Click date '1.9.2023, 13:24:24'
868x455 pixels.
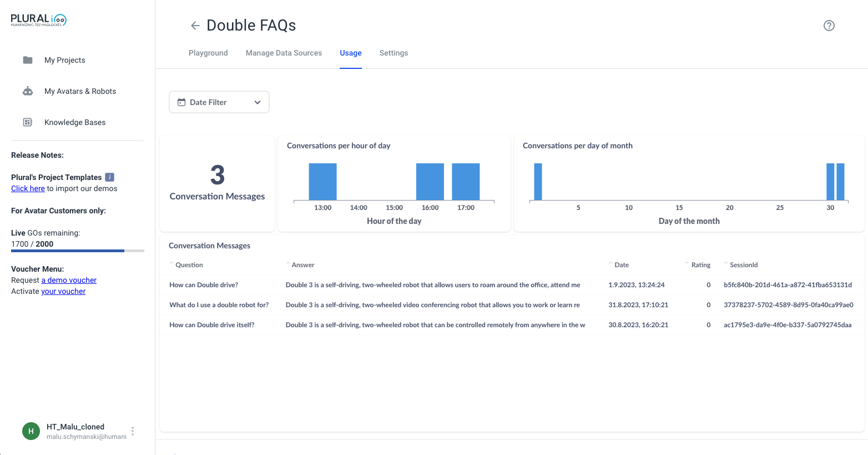tap(637, 285)
